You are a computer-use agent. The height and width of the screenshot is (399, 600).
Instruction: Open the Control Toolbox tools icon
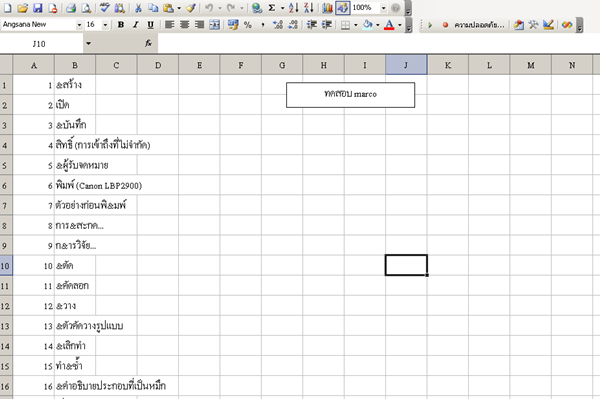point(533,25)
